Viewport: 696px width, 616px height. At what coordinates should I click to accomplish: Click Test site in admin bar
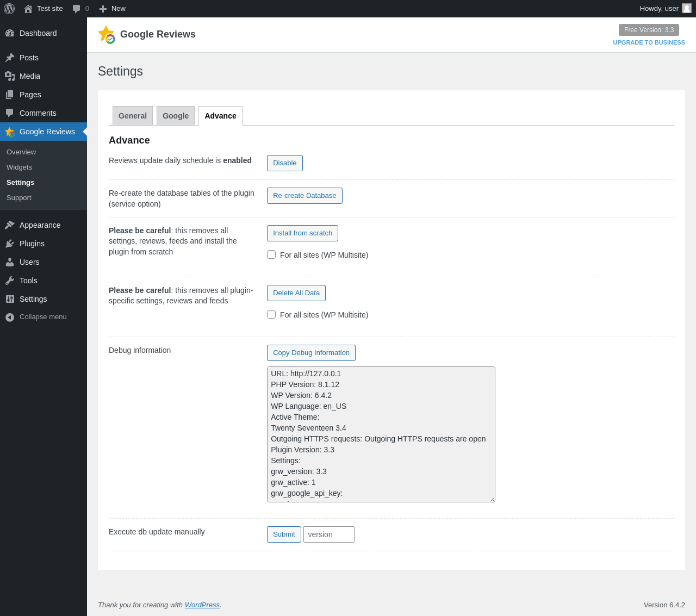tap(50, 9)
